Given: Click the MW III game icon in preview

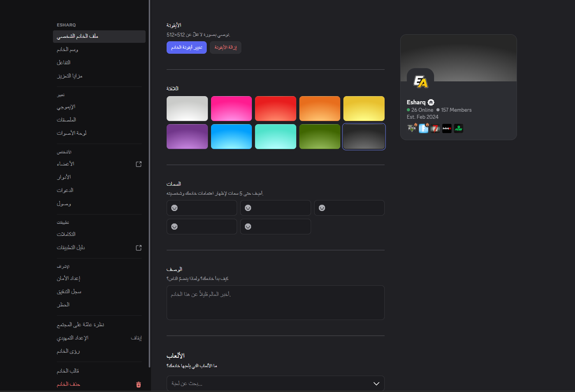Looking at the screenshot, I should (447, 128).
